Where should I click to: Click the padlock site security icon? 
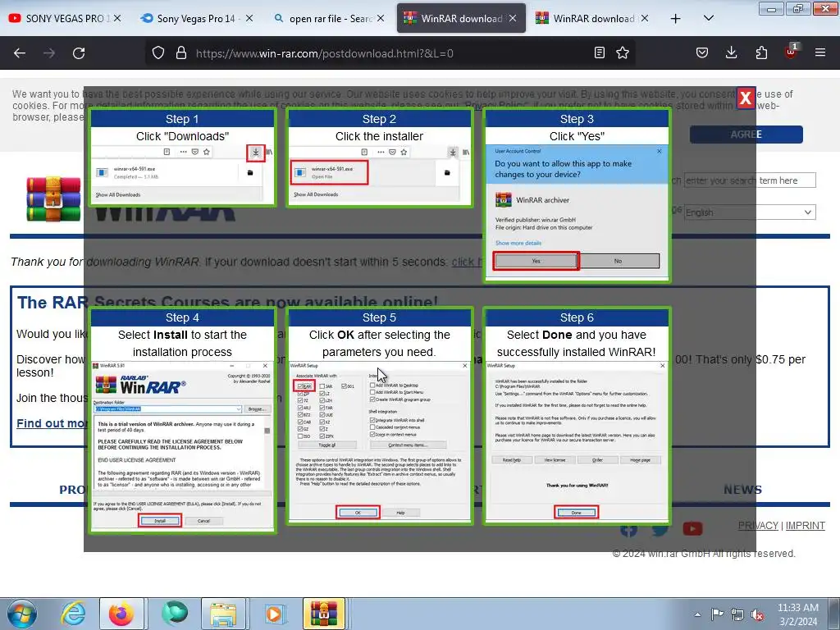pyautogui.click(x=181, y=53)
